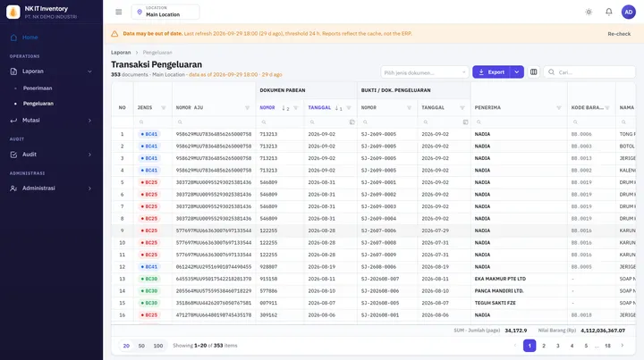Open the AD user avatar menu
Image resolution: width=644 pixels, height=360 pixels.
point(629,12)
